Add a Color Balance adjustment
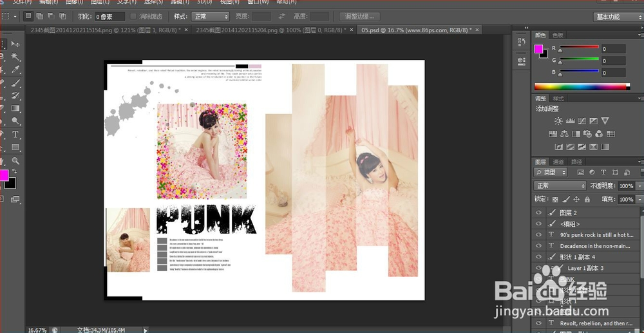The height and width of the screenshot is (333, 644). [564, 133]
